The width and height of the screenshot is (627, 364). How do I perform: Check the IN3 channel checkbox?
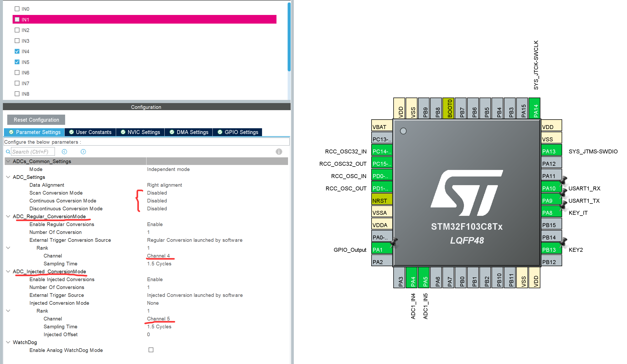17,41
